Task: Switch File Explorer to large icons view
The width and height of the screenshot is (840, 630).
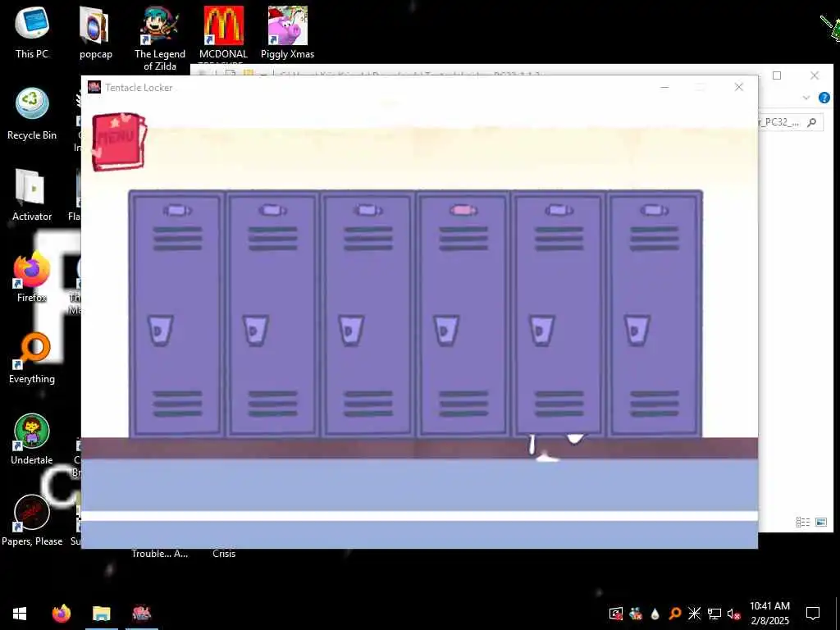Action: [820, 522]
